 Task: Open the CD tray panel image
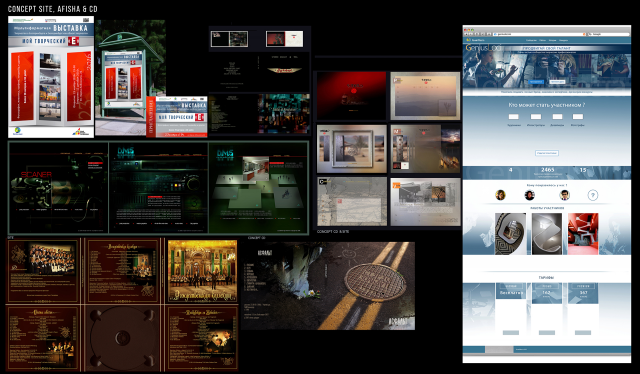[x=122, y=338]
